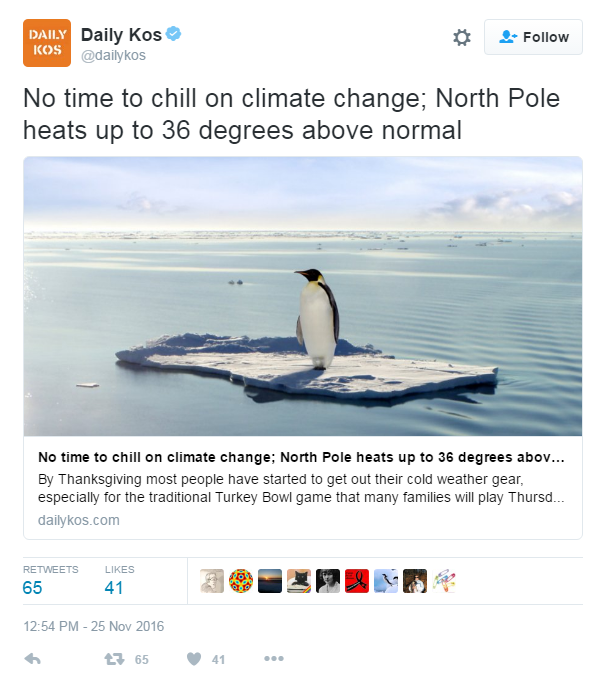Click the colorful mandala liker avatar
Image resolution: width=600 pixels, height=689 pixels.
click(241, 581)
